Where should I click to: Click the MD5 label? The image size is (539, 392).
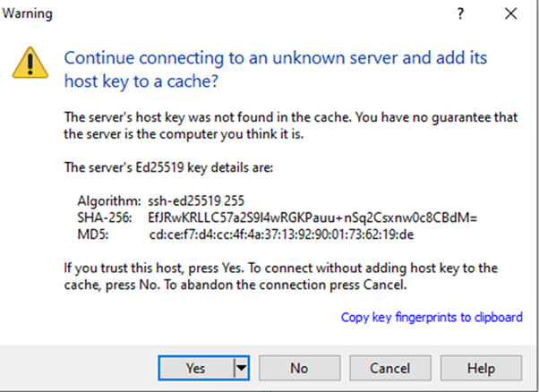pyautogui.click(x=93, y=234)
